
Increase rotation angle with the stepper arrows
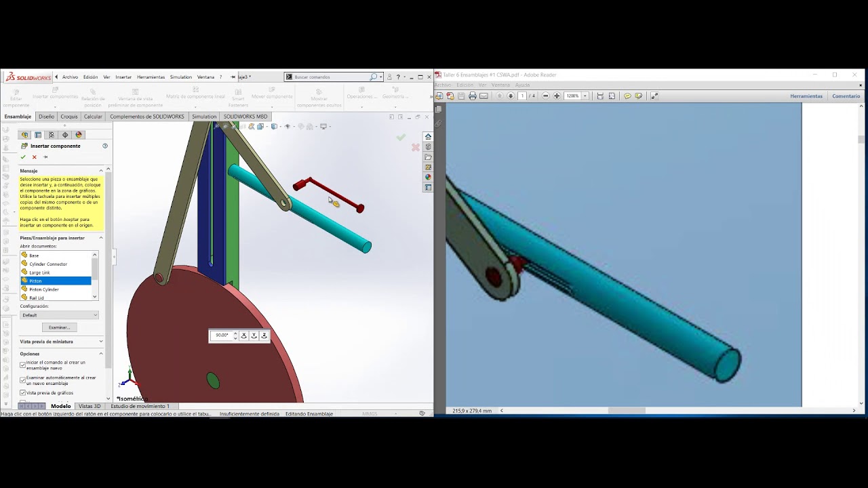235,333
